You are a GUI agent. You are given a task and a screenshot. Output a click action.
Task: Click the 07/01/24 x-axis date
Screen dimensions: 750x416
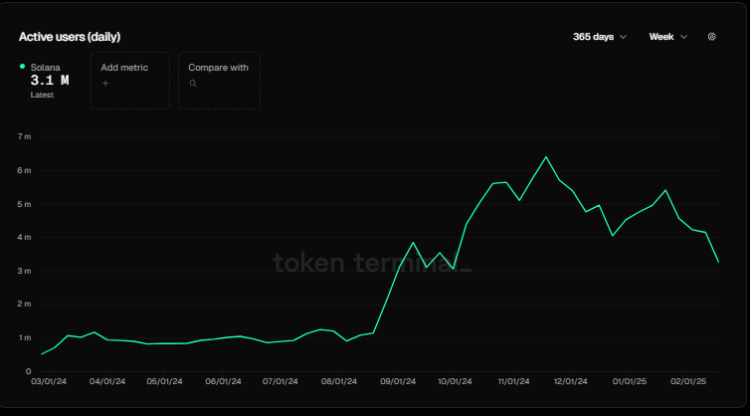(x=280, y=381)
